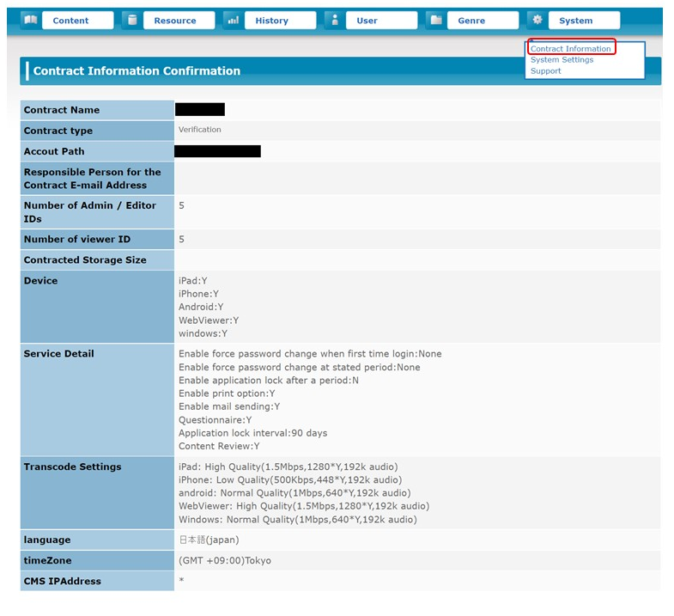Click the User person icon

click(x=335, y=20)
